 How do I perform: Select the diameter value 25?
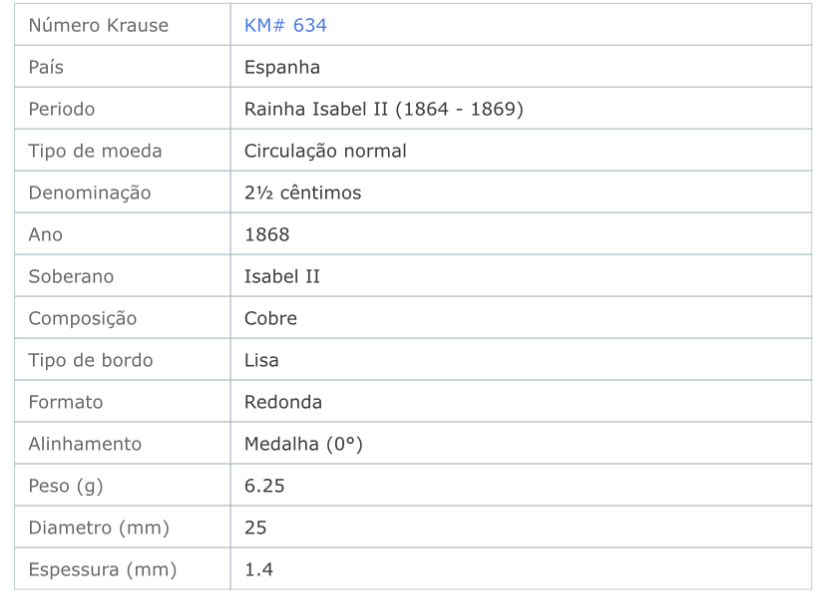[x=255, y=527]
